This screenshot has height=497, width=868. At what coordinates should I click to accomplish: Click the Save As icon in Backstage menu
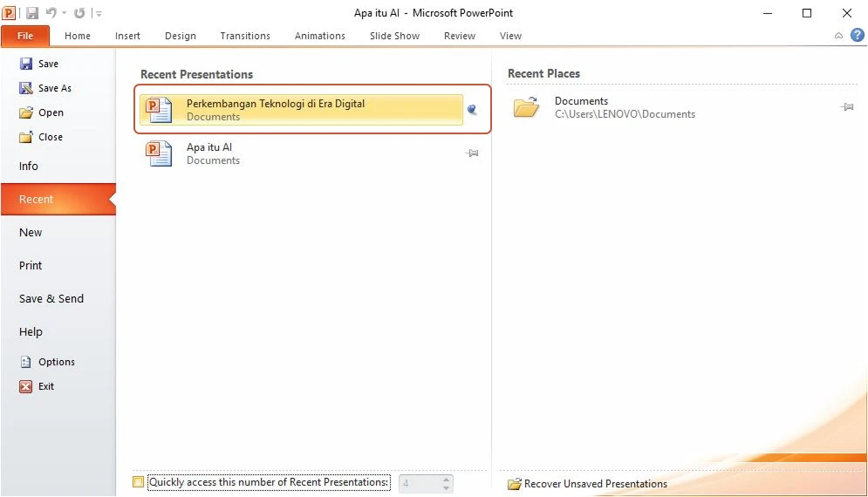click(x=26, y=88)
